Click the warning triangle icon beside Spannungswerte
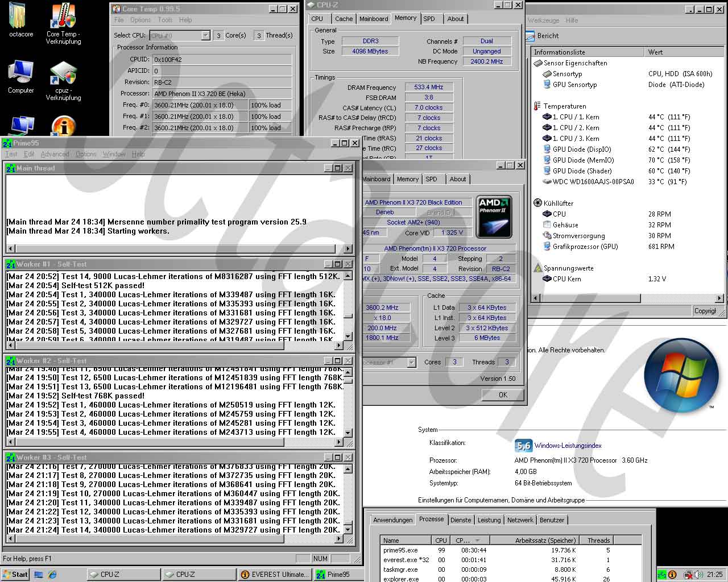The image size is (728, 582). point(538,268)
